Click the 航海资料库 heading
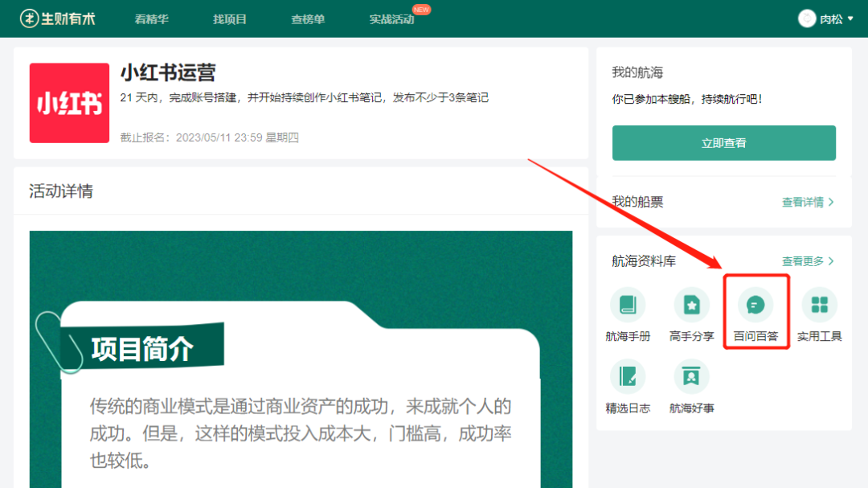This screenshot has width=868, height=488. [x=644, y=261]
